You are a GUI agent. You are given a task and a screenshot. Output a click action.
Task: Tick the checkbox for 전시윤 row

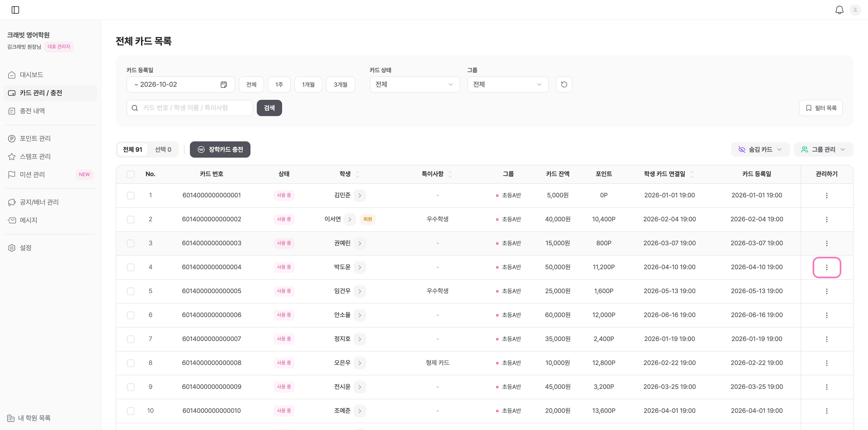click(x=131, y=387)
